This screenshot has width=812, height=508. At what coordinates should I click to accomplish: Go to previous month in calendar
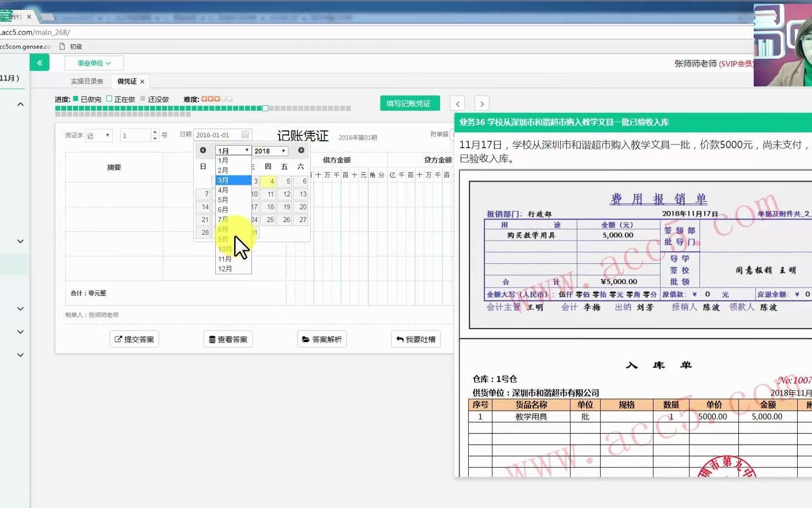click(x=203, y=150)
